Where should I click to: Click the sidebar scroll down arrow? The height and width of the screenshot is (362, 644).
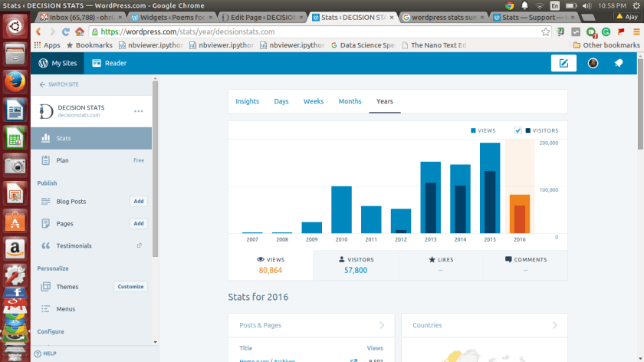click(x=155, y=342)
